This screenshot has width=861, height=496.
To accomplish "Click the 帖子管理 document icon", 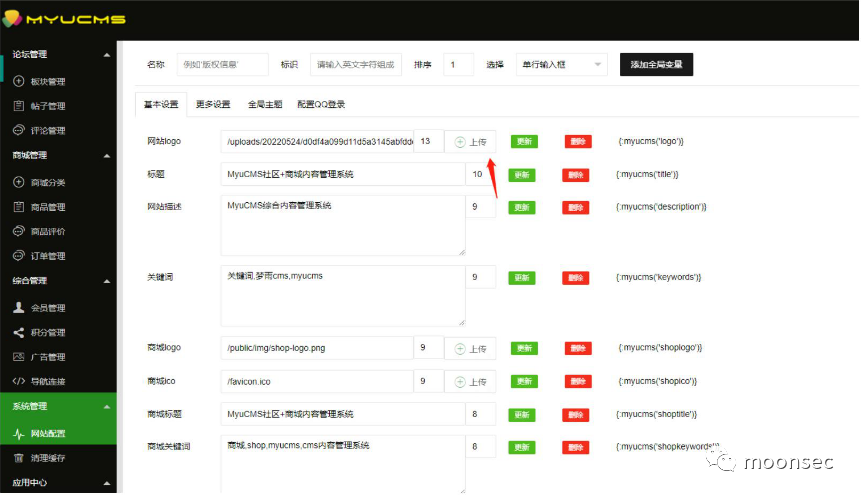I will click(19, 106).
